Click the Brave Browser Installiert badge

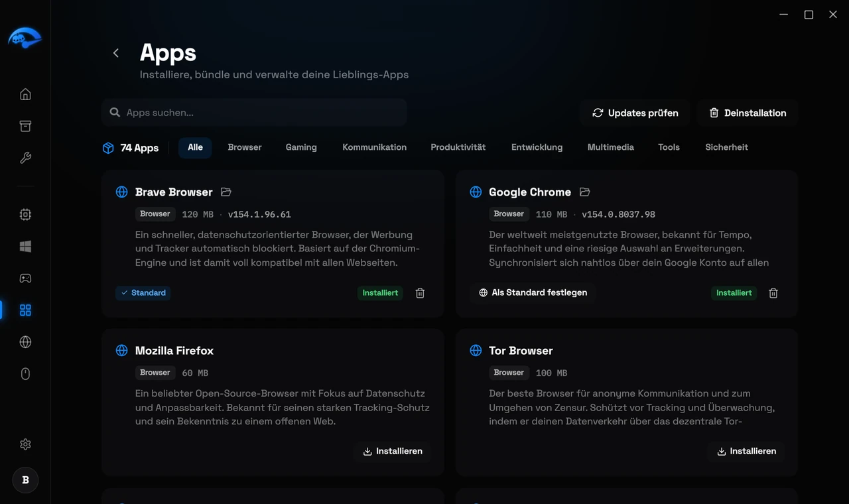coord(380,292)
